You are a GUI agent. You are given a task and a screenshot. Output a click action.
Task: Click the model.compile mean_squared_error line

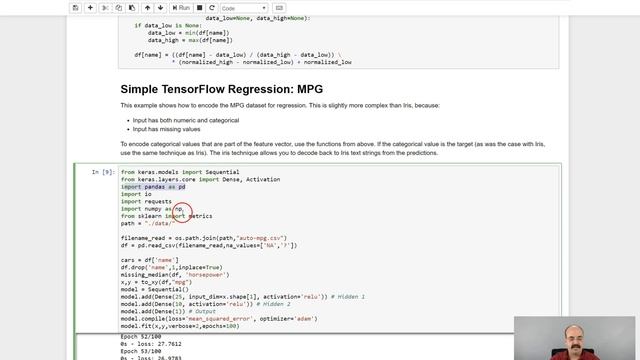point(219,319)
